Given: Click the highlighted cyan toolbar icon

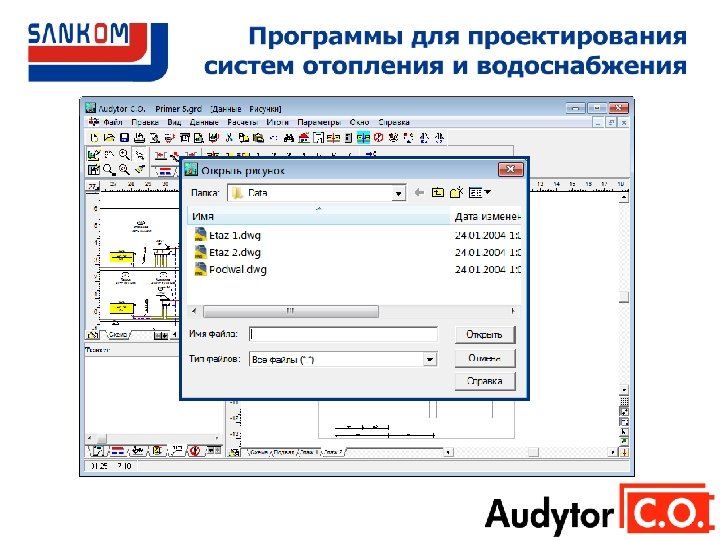Looking at the screenshot, I should [363, 137].
